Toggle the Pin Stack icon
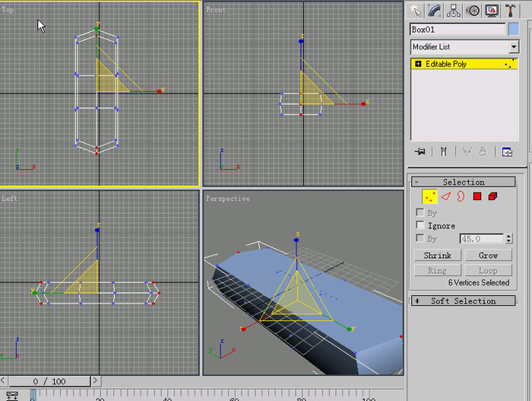Viewport: 532px width, 401px height. [420, 151]
